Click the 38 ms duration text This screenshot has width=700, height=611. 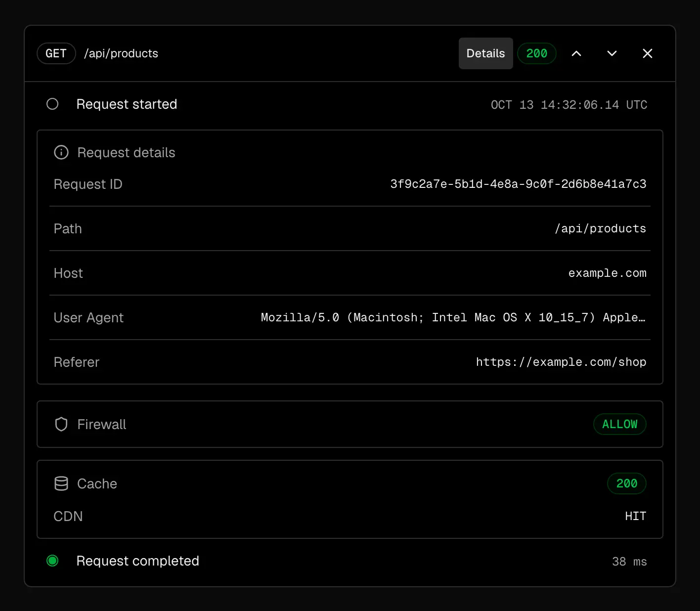[629, 562]
